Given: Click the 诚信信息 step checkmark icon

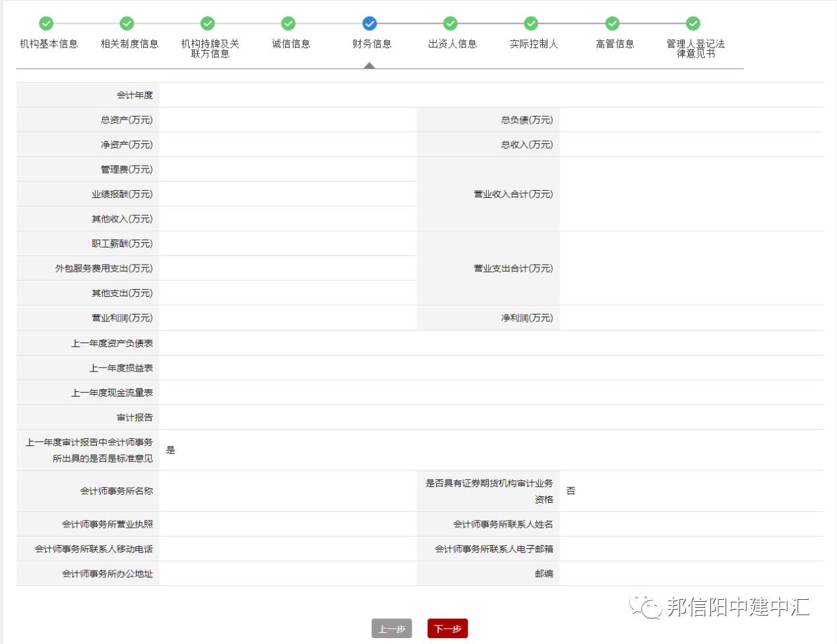Looking at the screenshot, I should [288, 24].
